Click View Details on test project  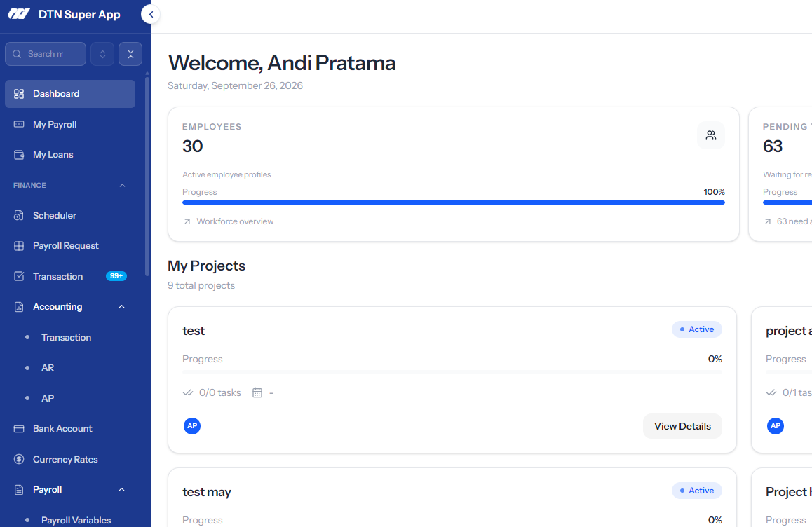(682, 426)
